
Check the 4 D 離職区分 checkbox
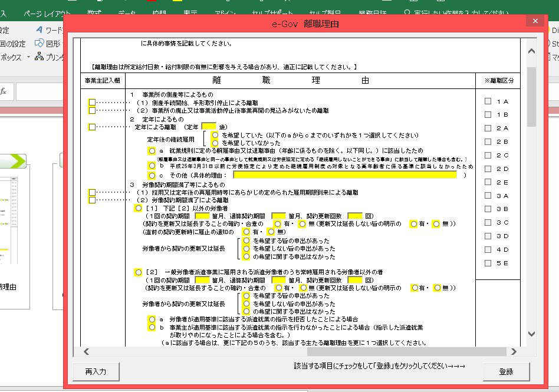(488, 250)
